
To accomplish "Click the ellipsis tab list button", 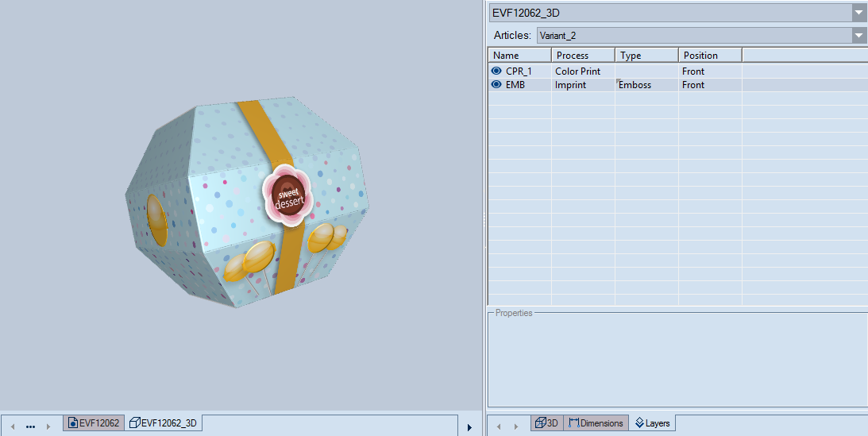I will tap(30, 426).
